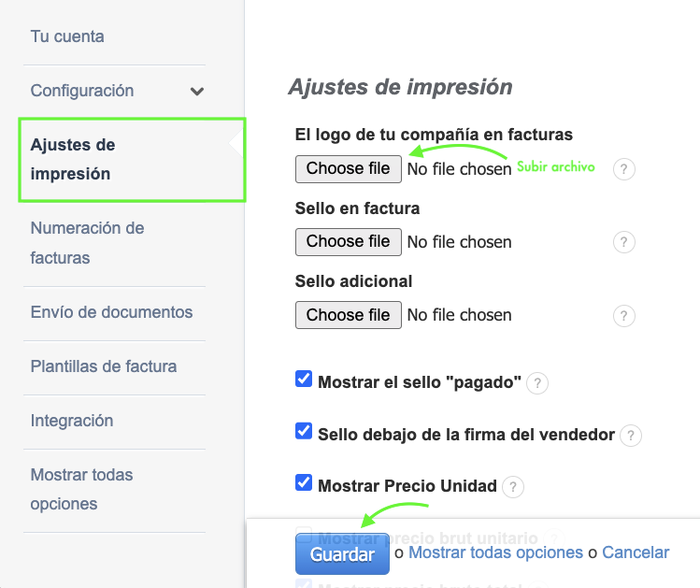The width and height of the screenshot is (700, 588).
Task: Select Integración in the sidebar
Action: pos(72,421)
